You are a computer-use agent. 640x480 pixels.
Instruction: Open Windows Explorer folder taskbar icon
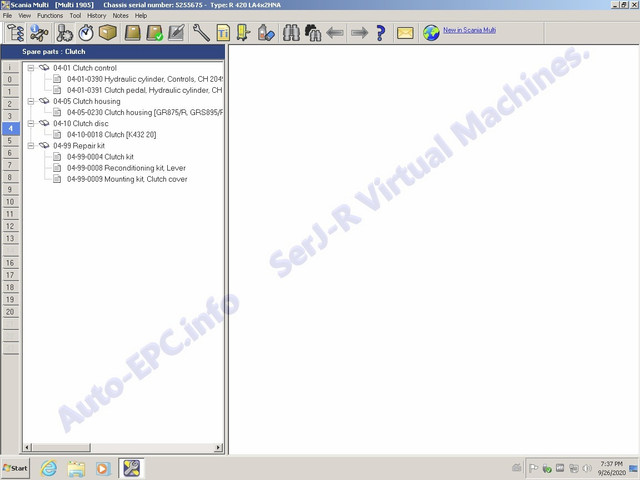(x=76, y=468)
